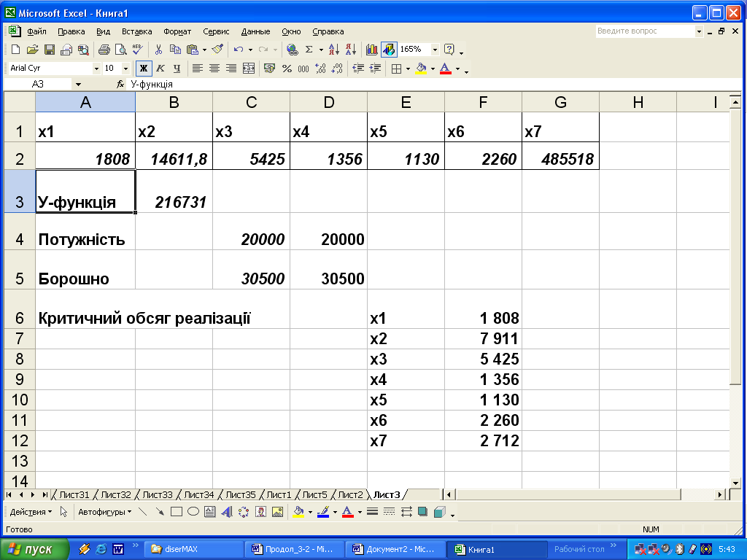Open the Файл menu
This screenshot has width=747, height=560.
[x=36, y=31]
